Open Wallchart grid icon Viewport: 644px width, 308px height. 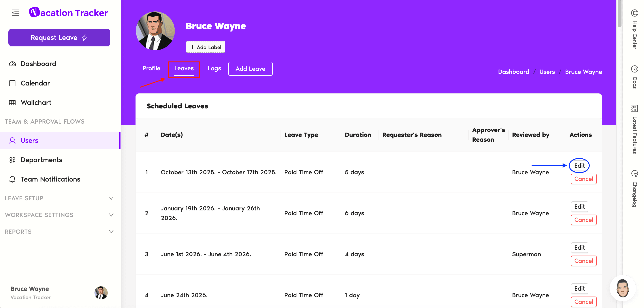tap(12, 103)
